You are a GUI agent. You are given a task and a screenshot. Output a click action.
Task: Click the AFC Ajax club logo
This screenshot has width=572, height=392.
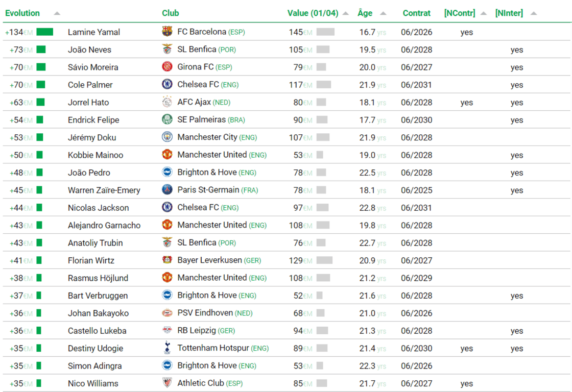167,102
